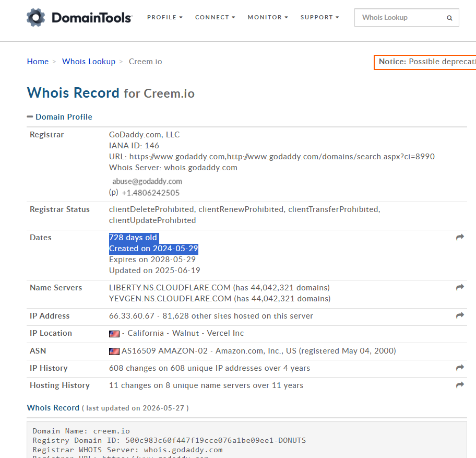The height and width of the screenshot is (458, 476).
Task: Click the Possible deprecation notice box
Action: pos(425,62)
